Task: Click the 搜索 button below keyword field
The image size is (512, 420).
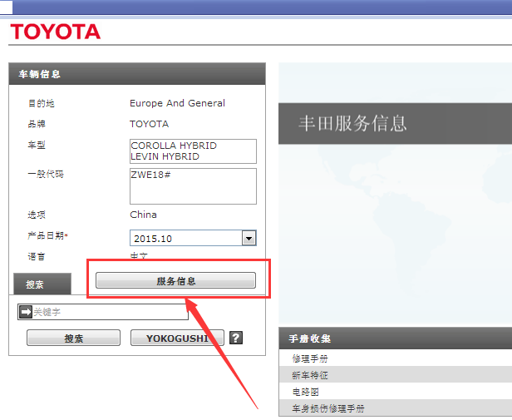Action: pos(73,338)
